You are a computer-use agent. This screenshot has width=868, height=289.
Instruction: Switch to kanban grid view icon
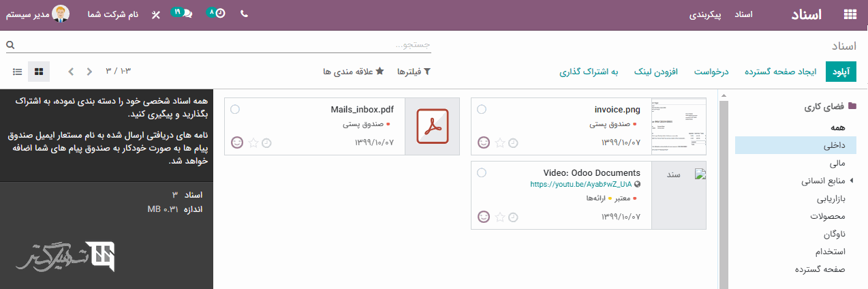(39, 71)
